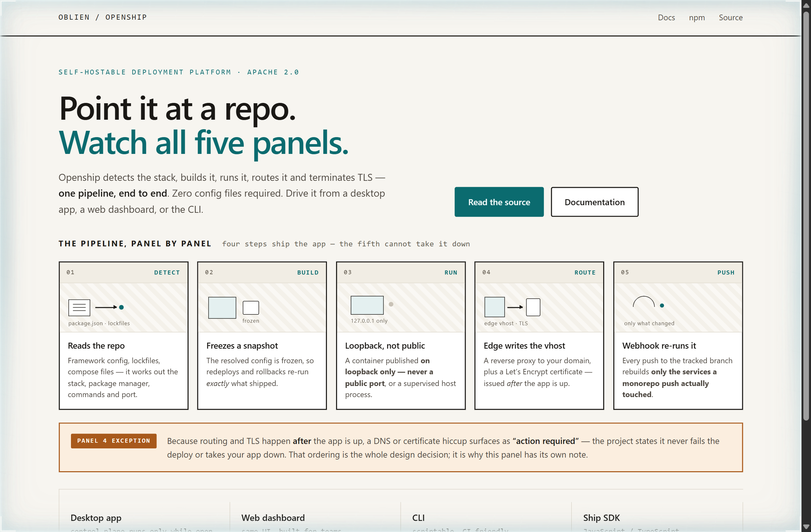
Task: Click the scrollbar down arrow
Action: click(806, 527)
